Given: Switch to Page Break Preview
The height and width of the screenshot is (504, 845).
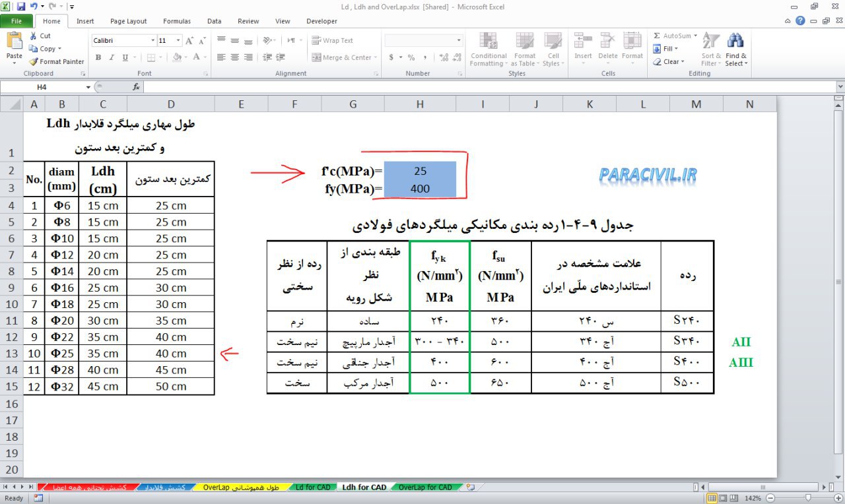Looking at the screenshot, I should click(x=735, y=498).
